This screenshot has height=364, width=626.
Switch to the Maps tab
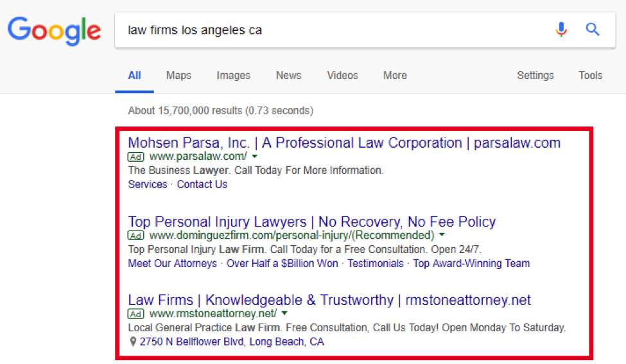(178, 76)
